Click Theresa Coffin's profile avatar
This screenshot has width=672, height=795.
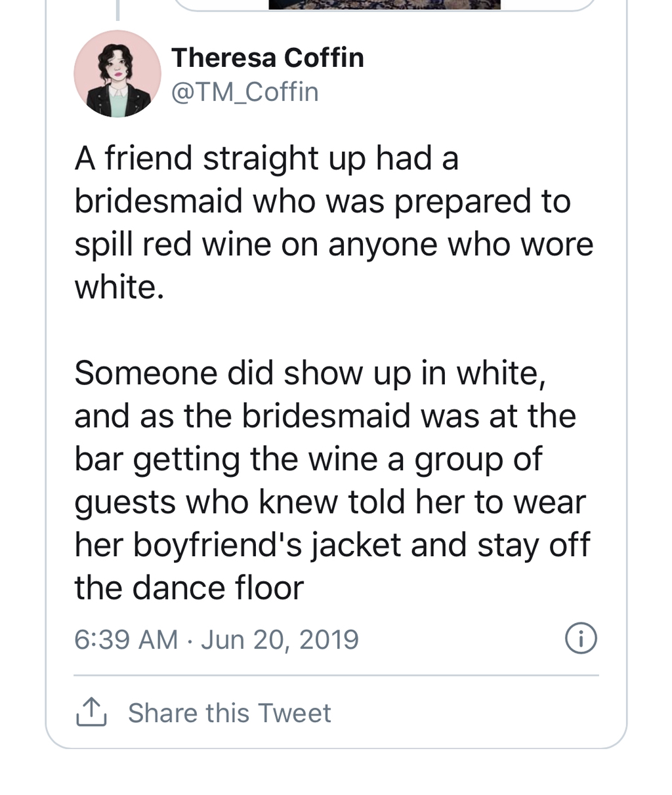coord(117,73)
